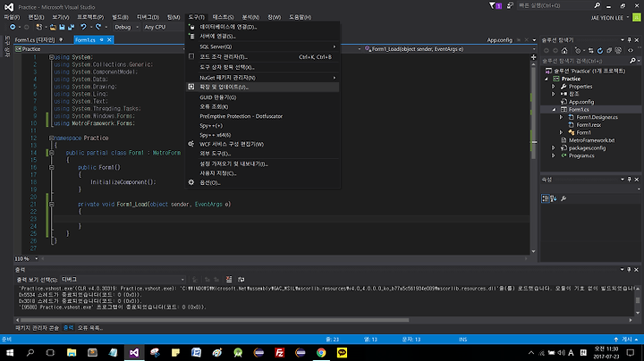
Task: Click 코드 조각 관리자 menu entry
Action: pos(262,57)
